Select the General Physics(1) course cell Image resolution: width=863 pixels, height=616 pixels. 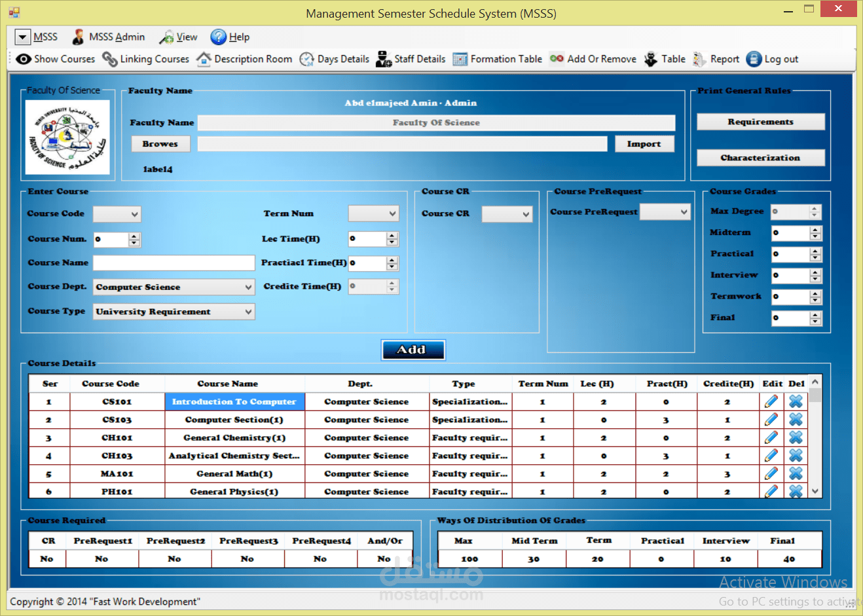234,491
